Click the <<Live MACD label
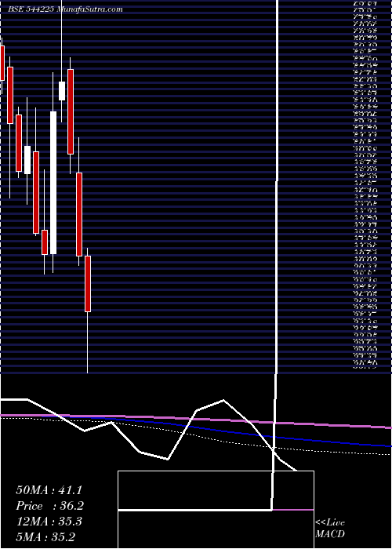Viewport: 392px width, 549px height. [x=330, y=529]
